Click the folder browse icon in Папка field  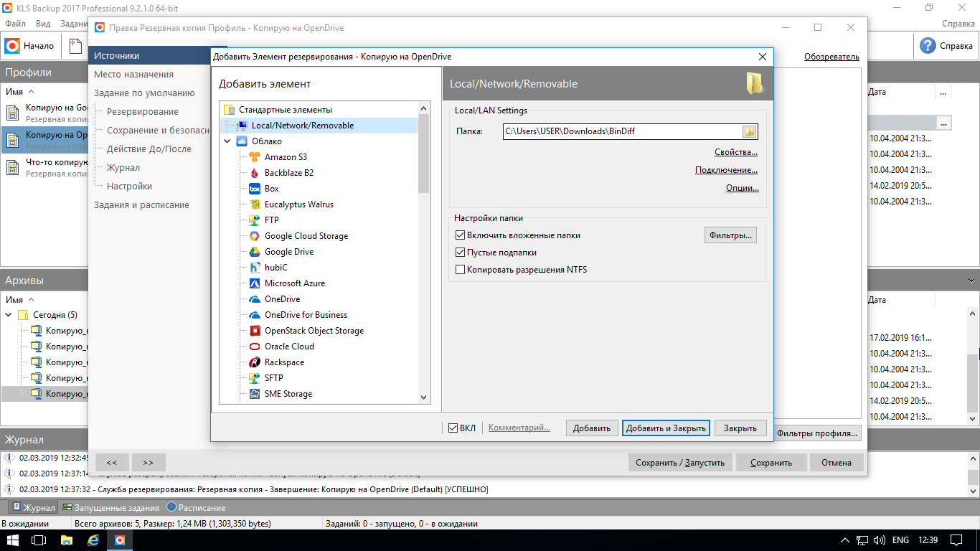(749, 131)
